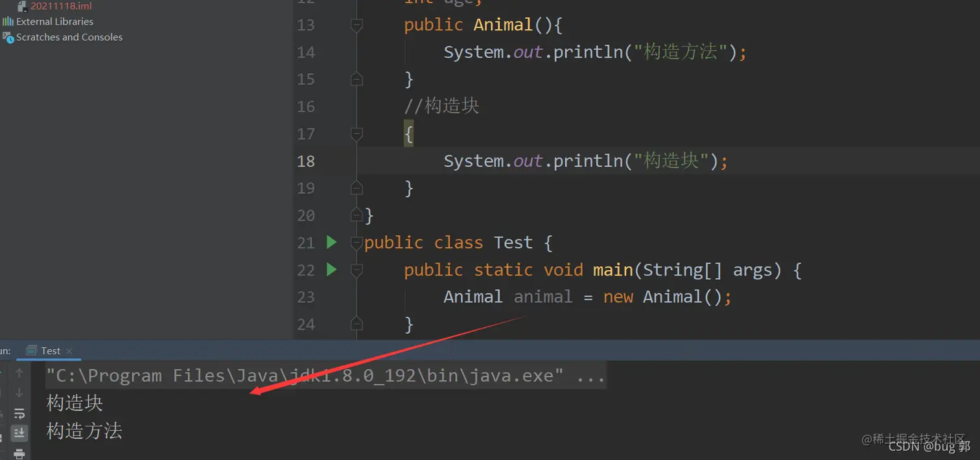Collapse main method fold at line 22
The height and width of the screenshot is (460, 980).
point(356,270)
